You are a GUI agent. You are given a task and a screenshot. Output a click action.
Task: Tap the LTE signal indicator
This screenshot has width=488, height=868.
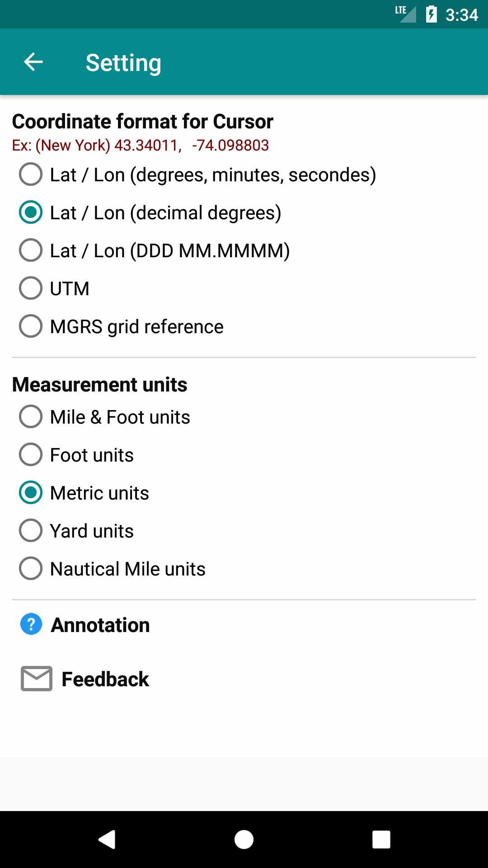405,14
